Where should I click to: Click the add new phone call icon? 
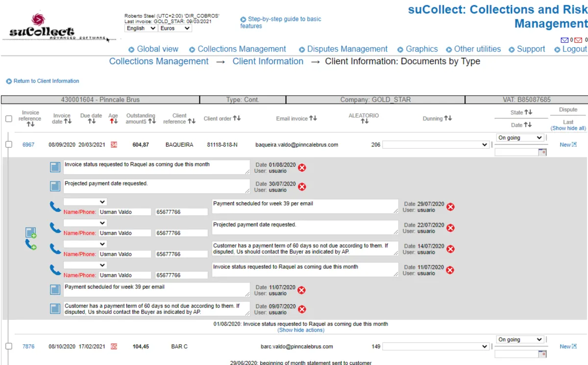tap(31, 244)
